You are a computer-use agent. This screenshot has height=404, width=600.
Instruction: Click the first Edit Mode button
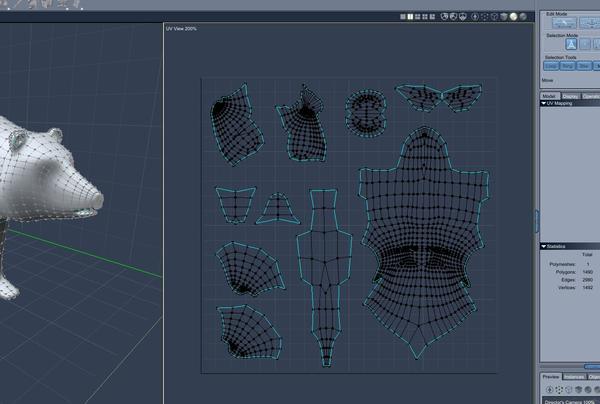click(x=564, y=23)
